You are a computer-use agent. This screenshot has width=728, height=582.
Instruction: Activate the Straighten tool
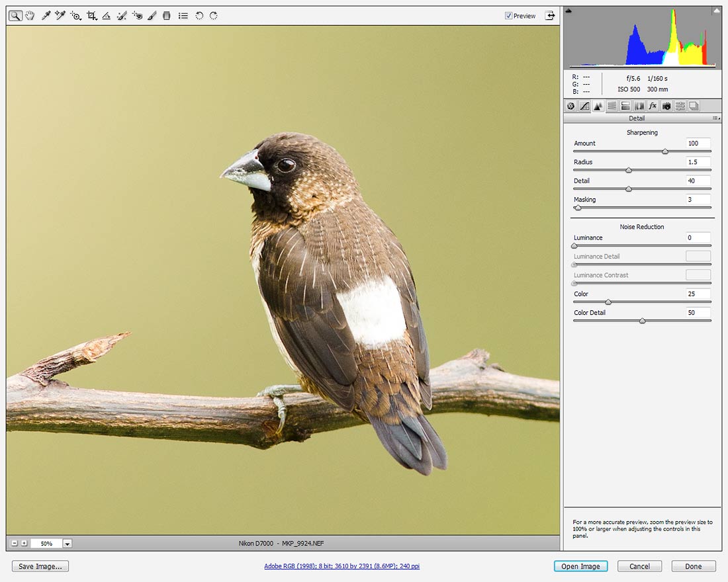pyautogui.click(x=107, y=15)
